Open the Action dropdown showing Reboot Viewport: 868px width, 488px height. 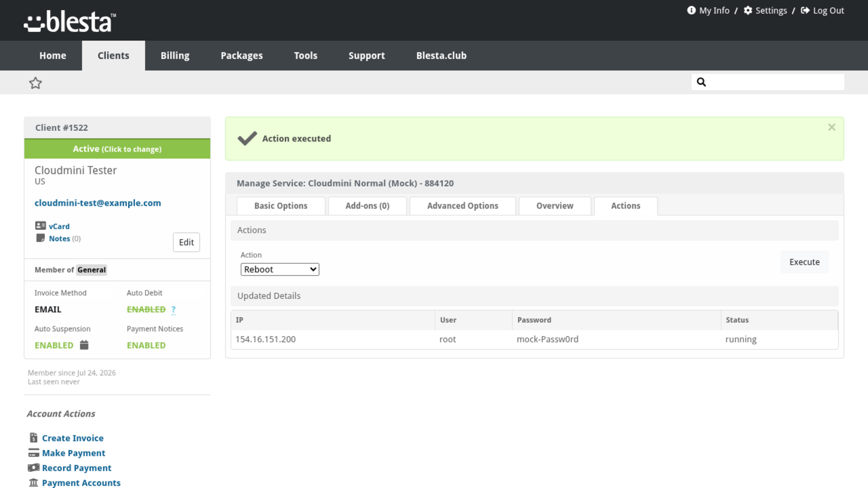tap(280, 269)
